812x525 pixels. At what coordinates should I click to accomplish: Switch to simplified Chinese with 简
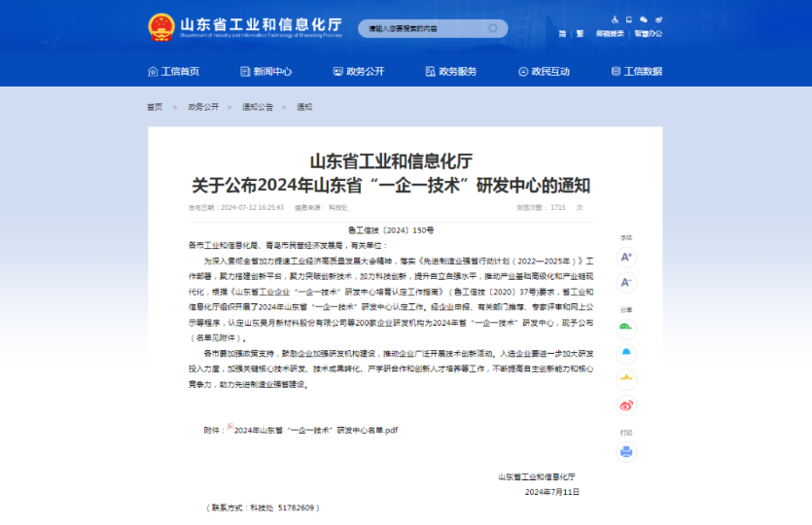tap(562, 34)
